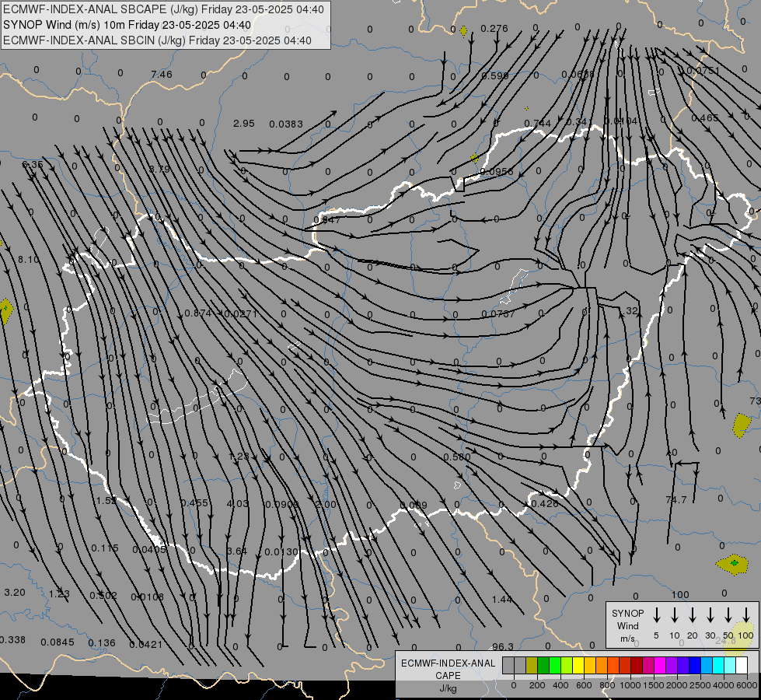Click the 50 m/s wind arrow in legend

coord(728,615)
